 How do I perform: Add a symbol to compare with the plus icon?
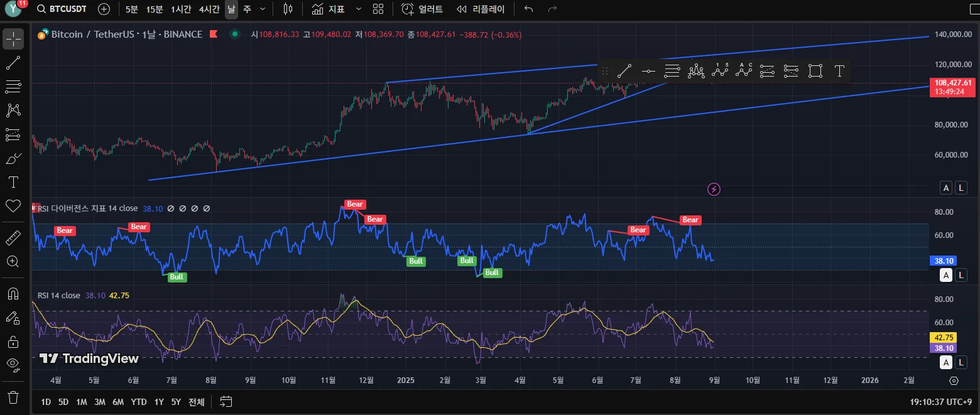[x=104, y=9]
